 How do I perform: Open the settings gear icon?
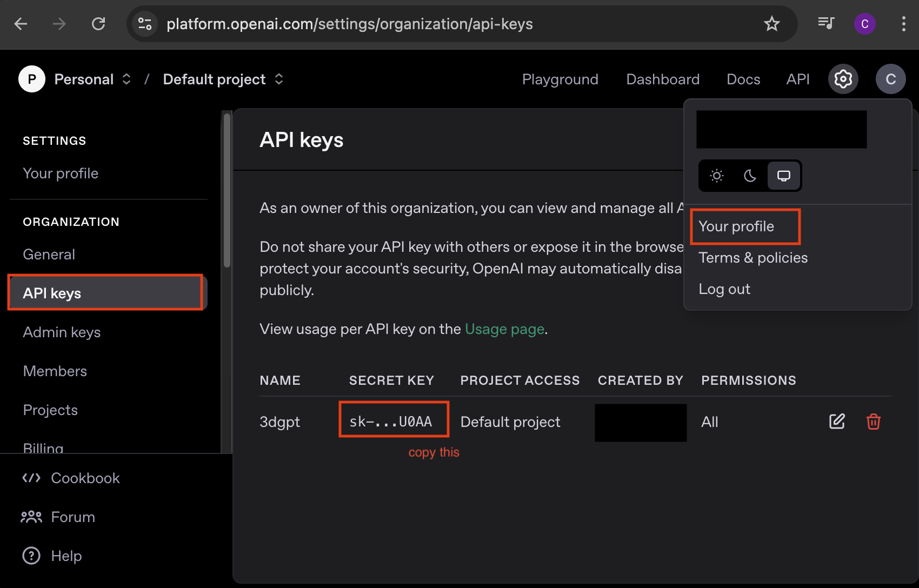pyautogui.click(x=843, y=79)
